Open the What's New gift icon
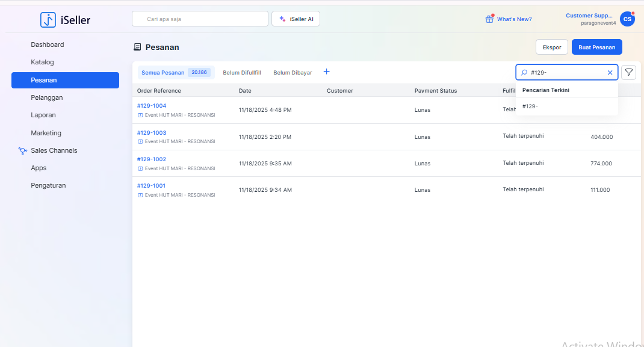Viewport: 644px width, 347px height. pyautogui.click(x=489, y=19)
